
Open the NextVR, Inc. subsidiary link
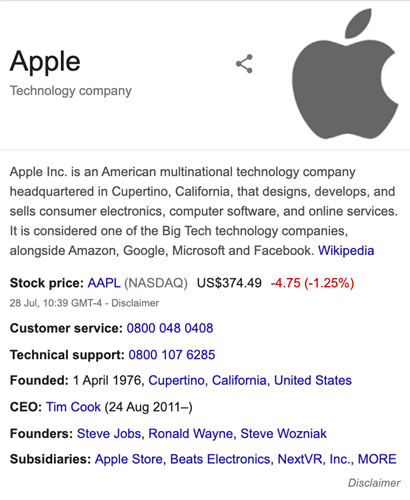[314, 459]
